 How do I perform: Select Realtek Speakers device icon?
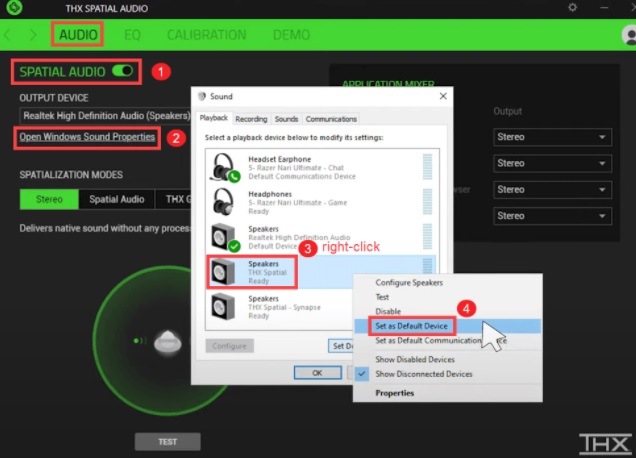(225, 237)
